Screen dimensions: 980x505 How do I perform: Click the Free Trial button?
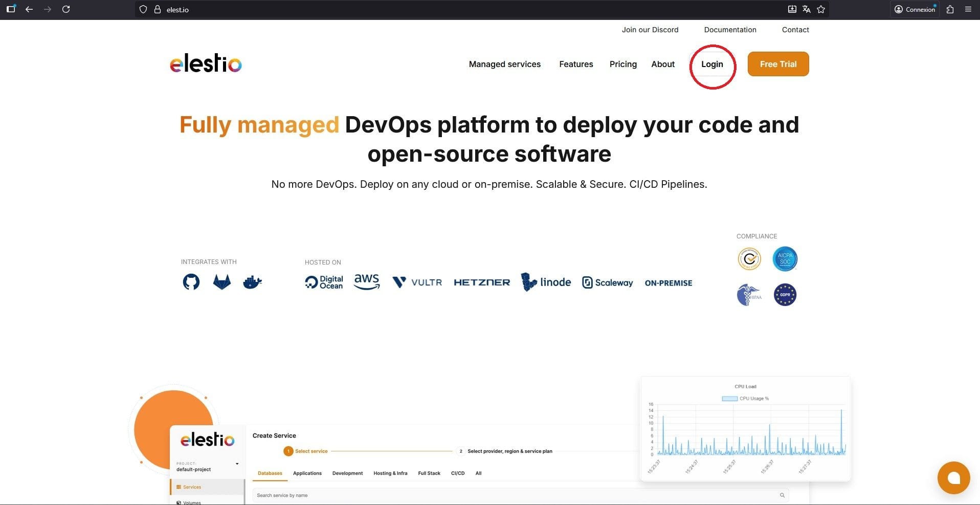click(x=778, y=64)
